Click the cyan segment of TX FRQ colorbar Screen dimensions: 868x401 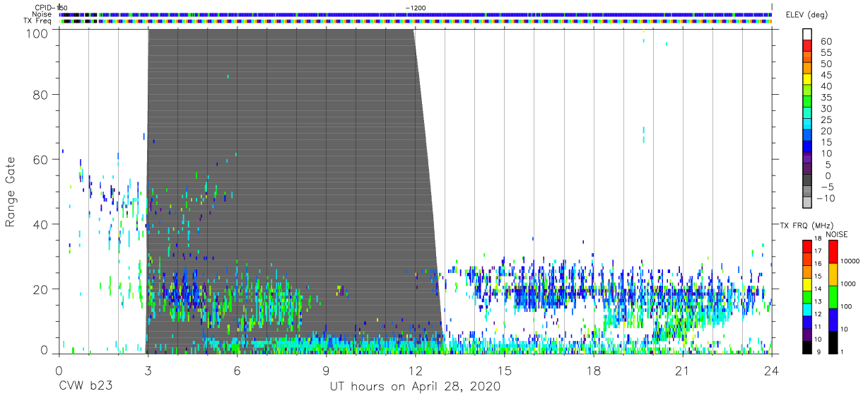[807, 309]
